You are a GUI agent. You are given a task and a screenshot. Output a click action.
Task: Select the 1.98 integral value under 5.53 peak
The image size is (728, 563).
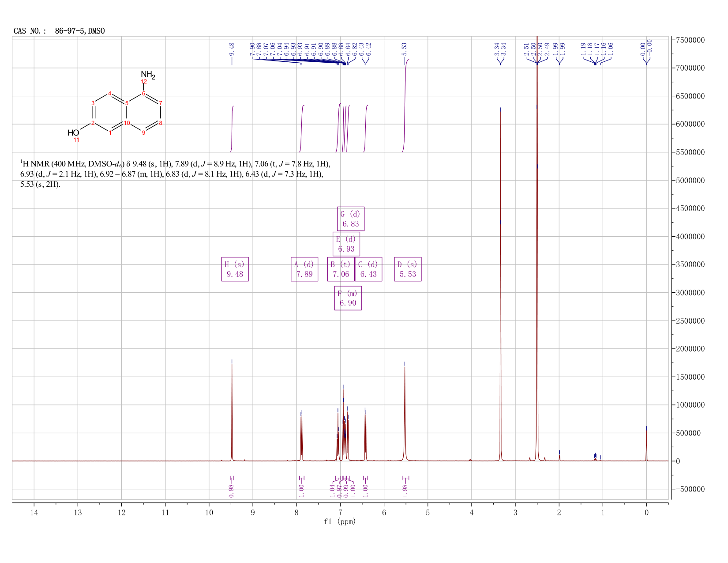click(405, 490)
